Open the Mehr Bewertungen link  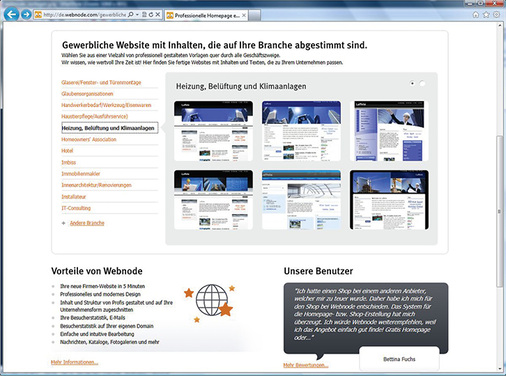click(306, 365)
